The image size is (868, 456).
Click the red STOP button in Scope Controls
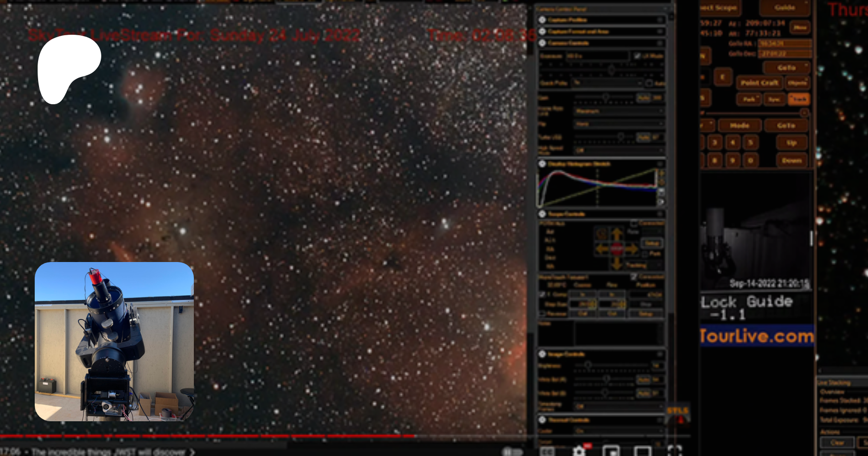[617, 249]
